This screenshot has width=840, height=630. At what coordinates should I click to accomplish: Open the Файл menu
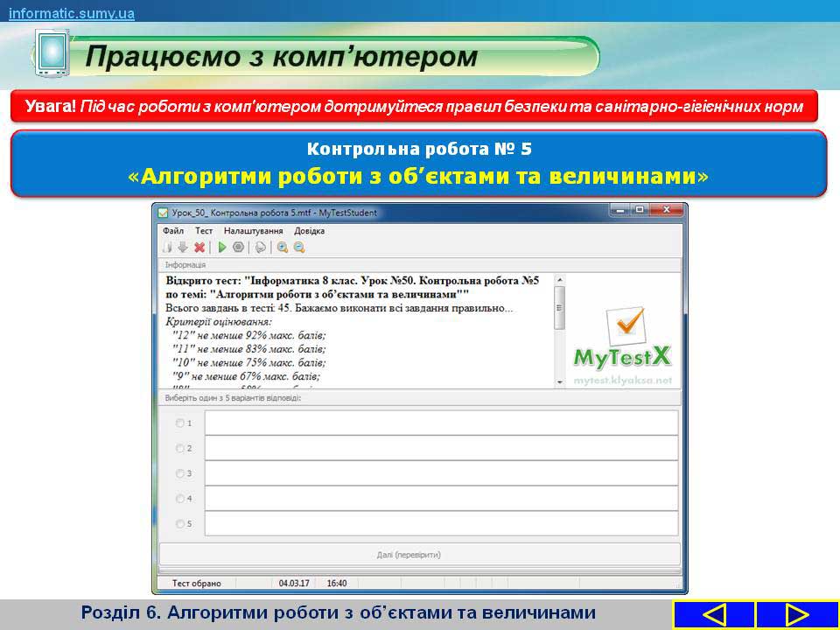tap(173, 231)
